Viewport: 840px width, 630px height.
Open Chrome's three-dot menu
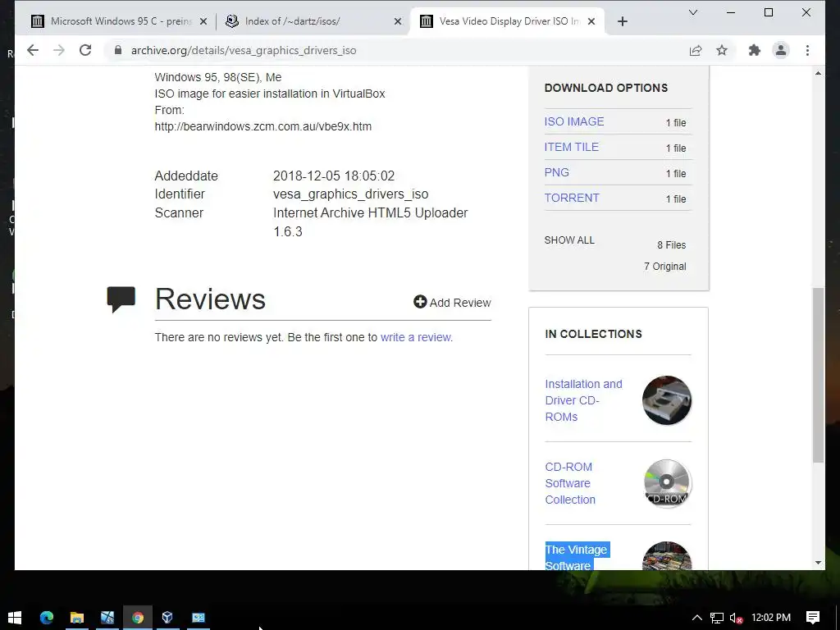coord(807,50)
